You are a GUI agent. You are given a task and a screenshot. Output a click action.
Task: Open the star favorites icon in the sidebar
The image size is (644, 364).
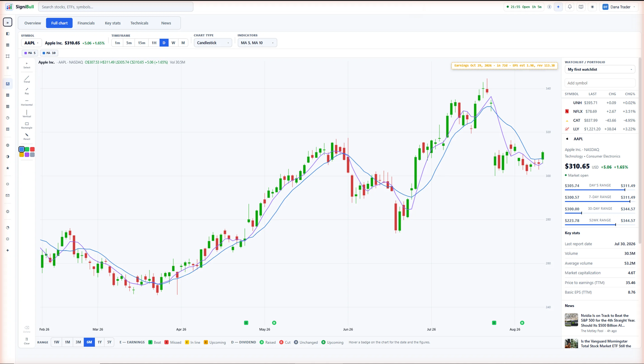click(x=7, y=168)
